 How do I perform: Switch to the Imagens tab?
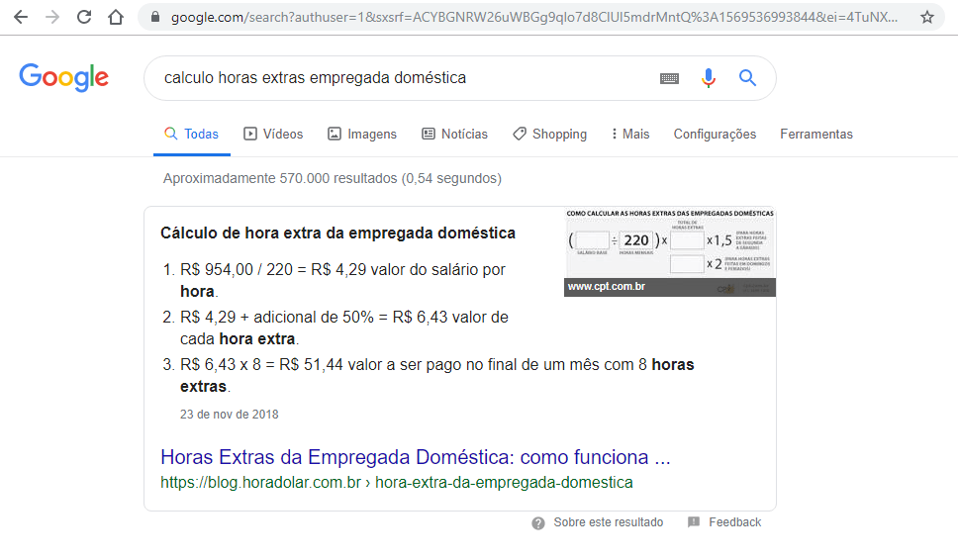pyautogui.click(x=361, y=134)
